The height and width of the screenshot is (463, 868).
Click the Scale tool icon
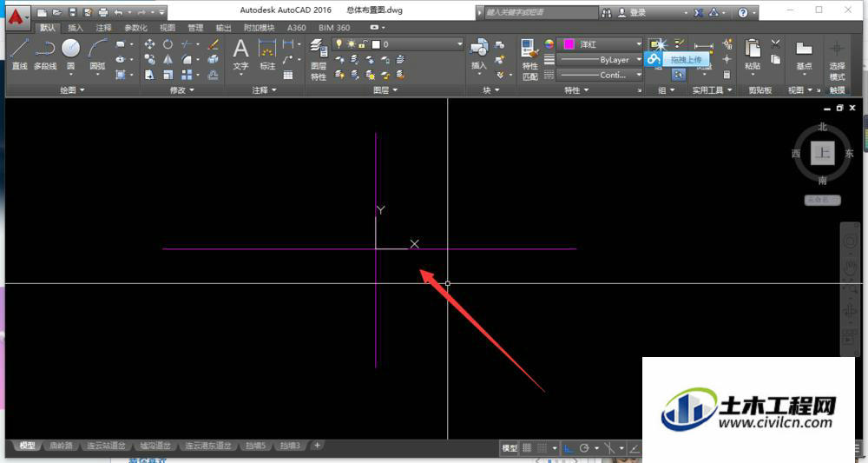[x=168, y=75]
